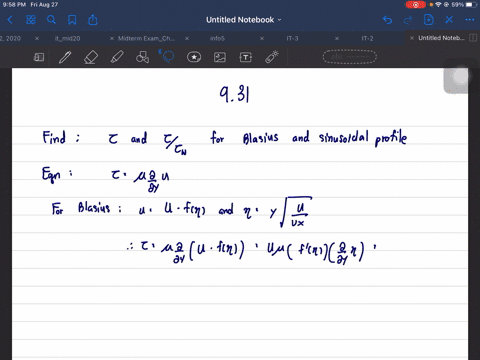
Task: Tap the clock showing 9:58 PM
Action: (x=14, y=5)
